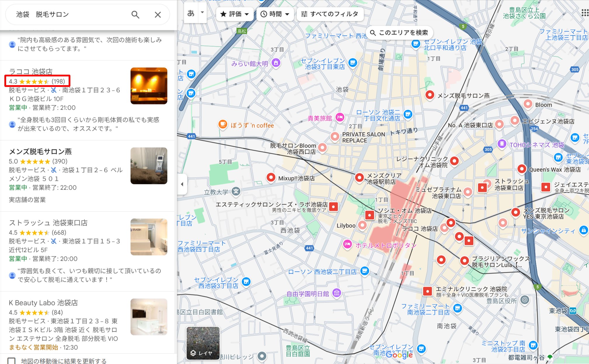Click the 立教大学 school icon
Viewport: 589px width, 364px height.
point(236,191)
